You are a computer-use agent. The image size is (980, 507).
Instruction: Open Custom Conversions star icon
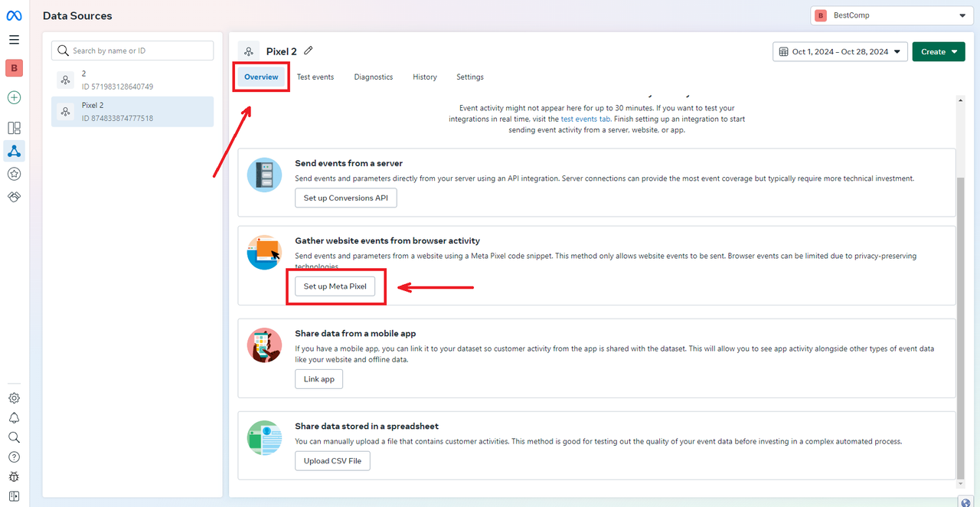click(14, 174)
